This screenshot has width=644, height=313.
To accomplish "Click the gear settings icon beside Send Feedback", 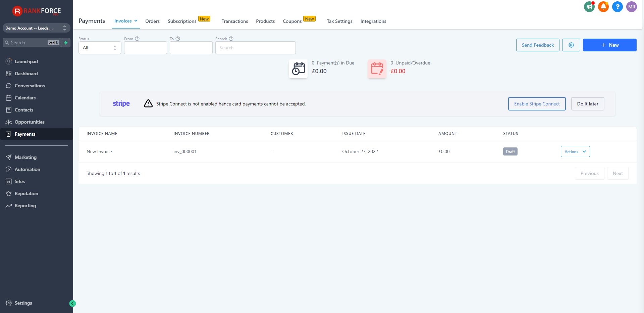I will coord(571,45).
